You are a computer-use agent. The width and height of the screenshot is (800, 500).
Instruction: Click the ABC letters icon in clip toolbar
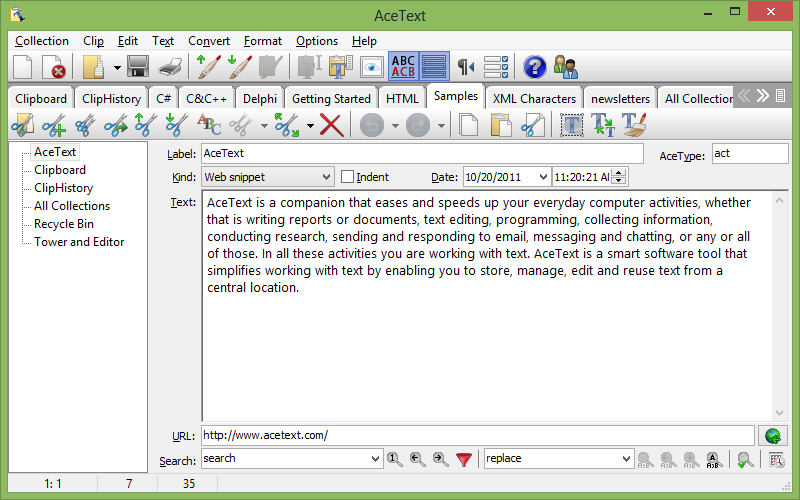[x=209, y=125]
